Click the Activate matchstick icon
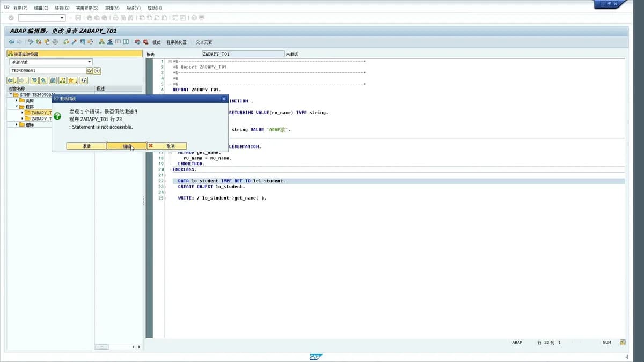This screenshot has width=644, height=362. 75,42
